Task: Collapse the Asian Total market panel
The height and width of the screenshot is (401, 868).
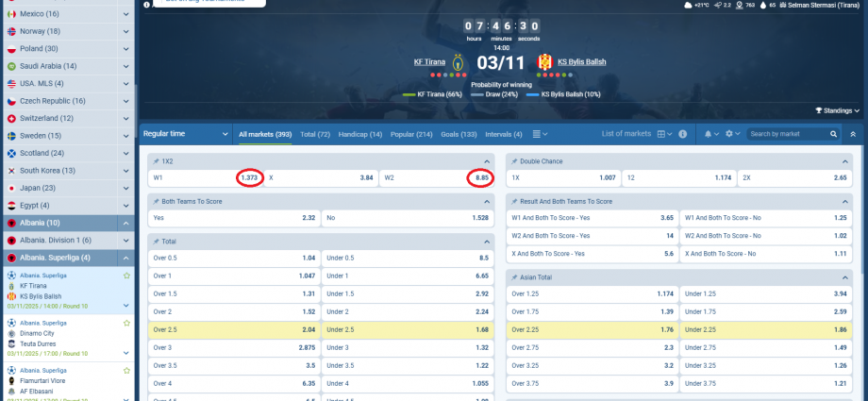Action: (x=844, y=277)
